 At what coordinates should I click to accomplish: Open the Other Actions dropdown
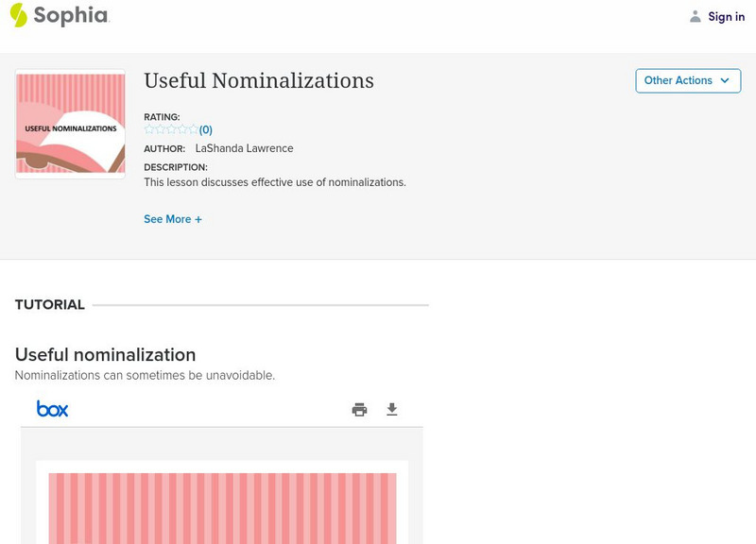pyautogui.click(x=687, y=80)
